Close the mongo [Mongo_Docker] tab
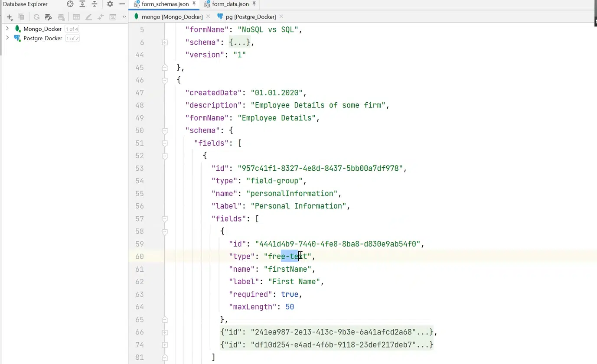 pyautogui.click(x=208, y=16)
